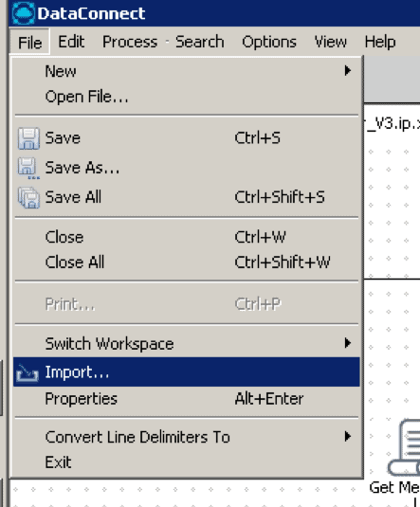Select the Save menu entry
The height and width of the screenshot is (507, 420).
[x=187, y=138]
